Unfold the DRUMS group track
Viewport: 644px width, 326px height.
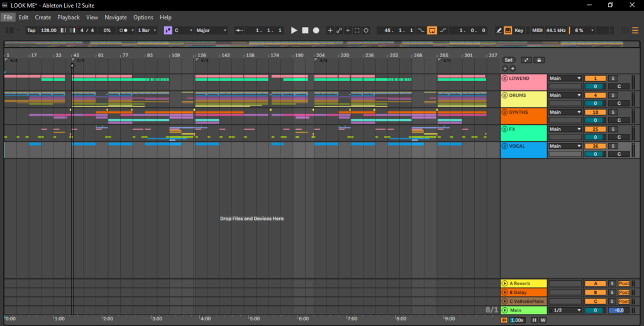[504, 95]
